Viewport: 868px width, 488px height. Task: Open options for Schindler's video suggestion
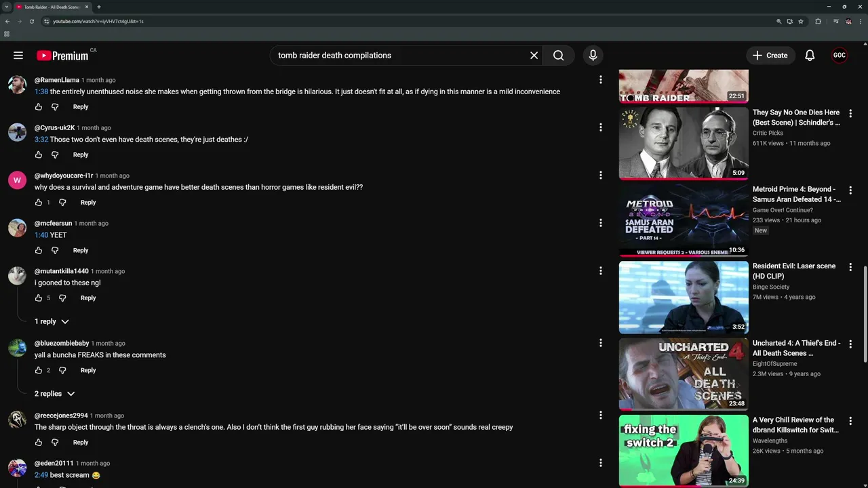coord(850,114)
